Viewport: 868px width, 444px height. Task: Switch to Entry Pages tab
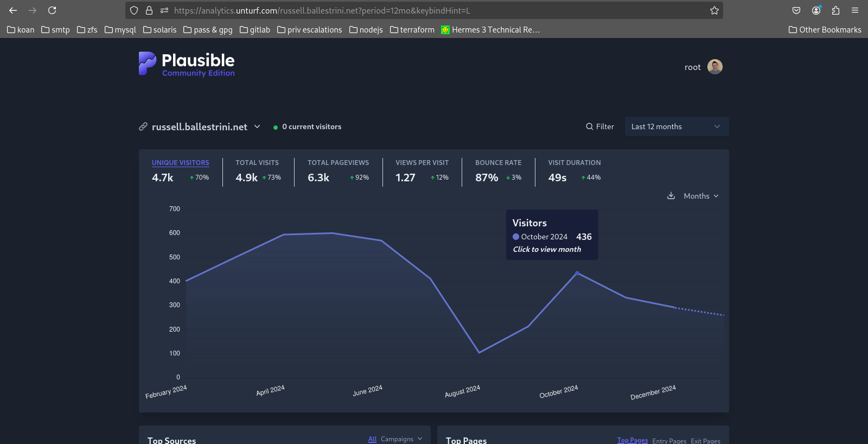pyautogui.click(x=669, y=441)
